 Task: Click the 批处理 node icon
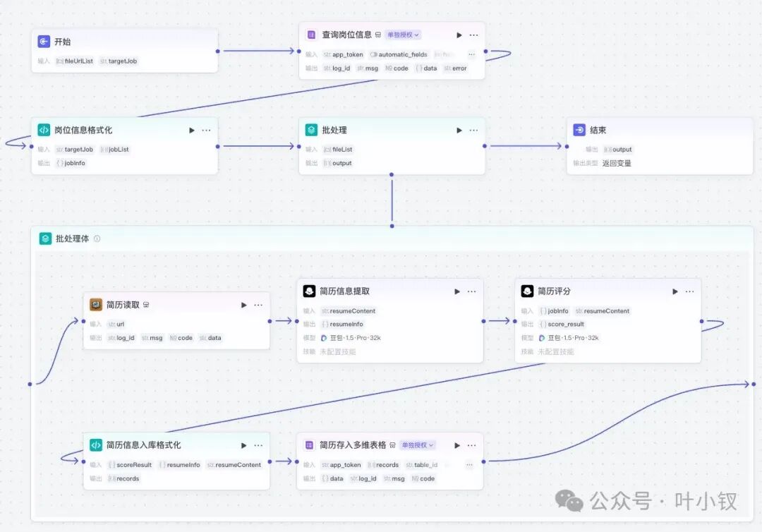pyautogui.click(x=311, y=130)
